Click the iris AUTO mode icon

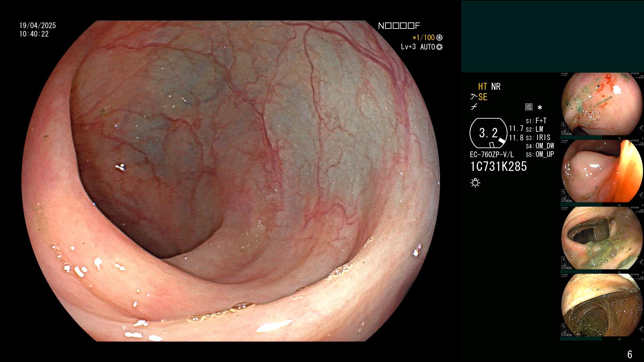[x=439, y=47]
